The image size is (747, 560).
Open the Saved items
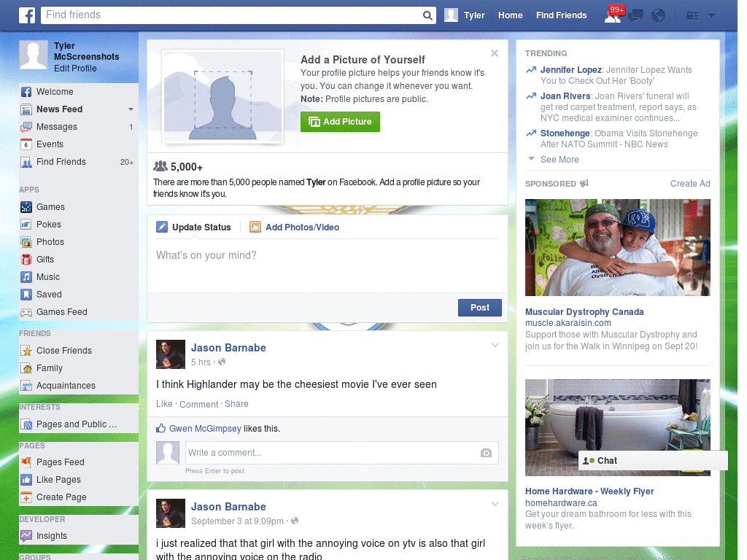79,295
